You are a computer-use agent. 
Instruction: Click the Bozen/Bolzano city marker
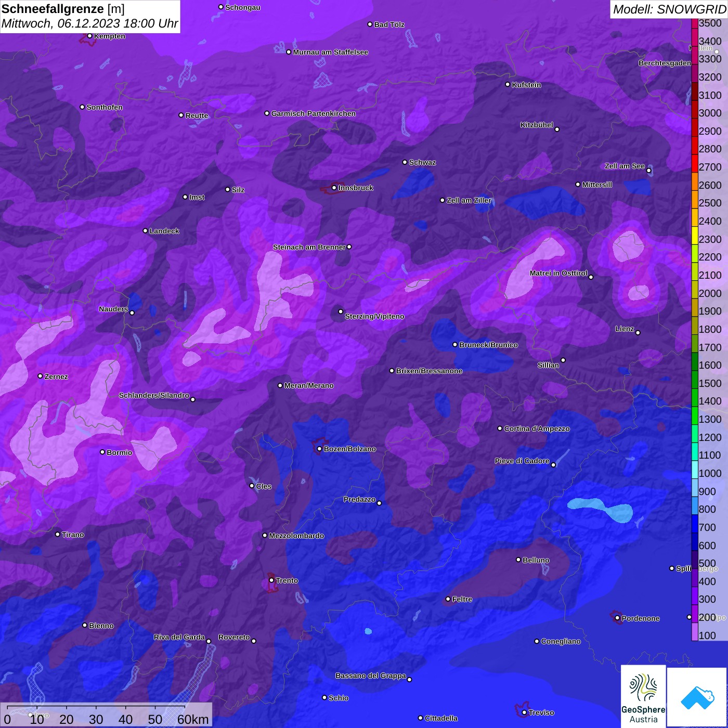click(320, 449)
